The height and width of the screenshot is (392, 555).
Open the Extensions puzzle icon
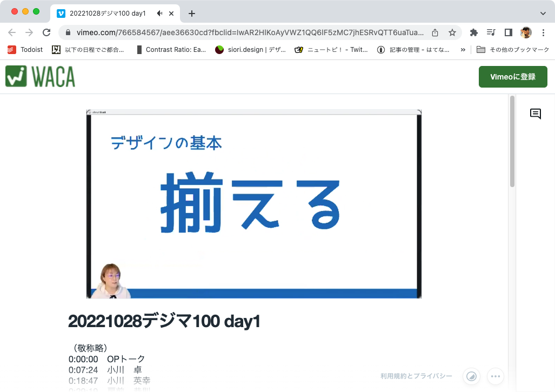[473, 32]
